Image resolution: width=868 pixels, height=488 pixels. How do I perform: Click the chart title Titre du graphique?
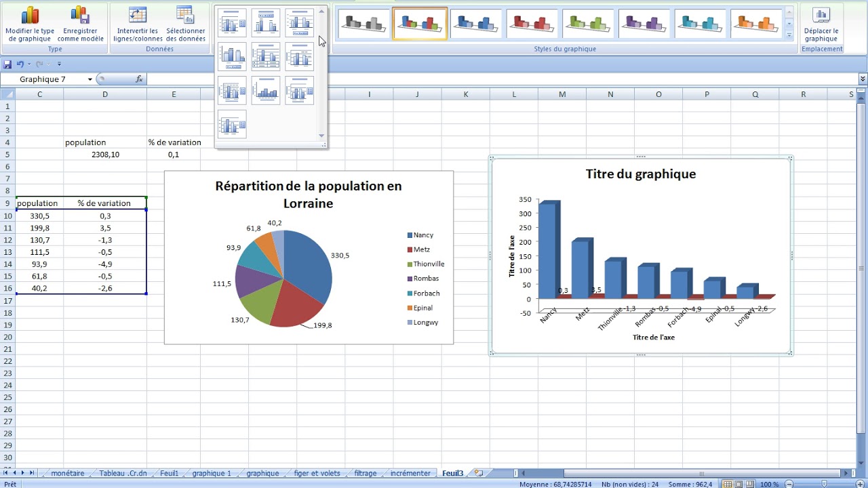pos(641,174)
